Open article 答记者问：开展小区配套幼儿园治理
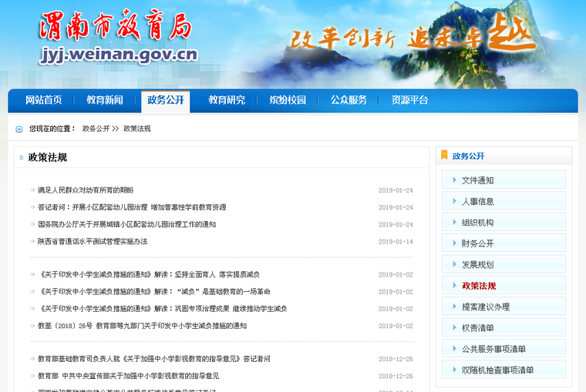 coord(132,207)
